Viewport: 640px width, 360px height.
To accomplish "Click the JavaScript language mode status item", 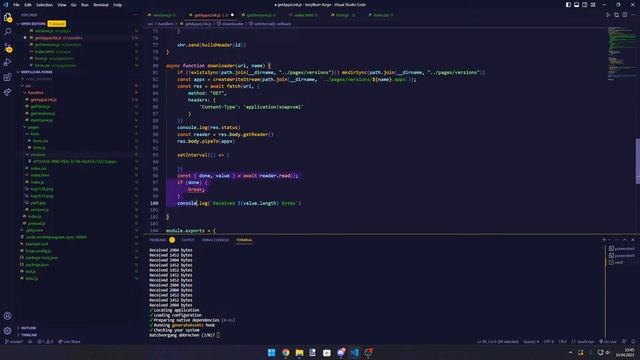I will pos(583,342).
